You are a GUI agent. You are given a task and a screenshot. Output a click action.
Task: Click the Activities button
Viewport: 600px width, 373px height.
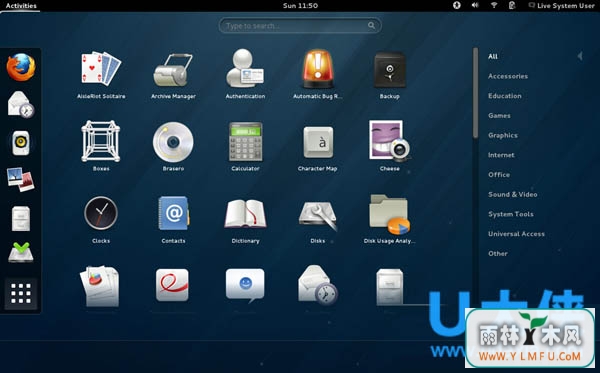click(21, 6)
